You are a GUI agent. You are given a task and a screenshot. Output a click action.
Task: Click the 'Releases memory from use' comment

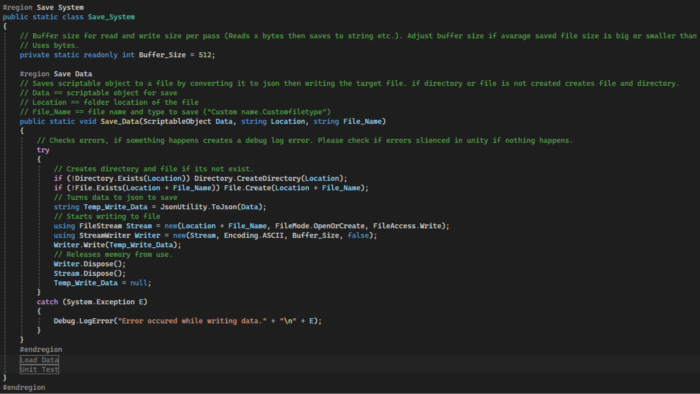[113, 254]
